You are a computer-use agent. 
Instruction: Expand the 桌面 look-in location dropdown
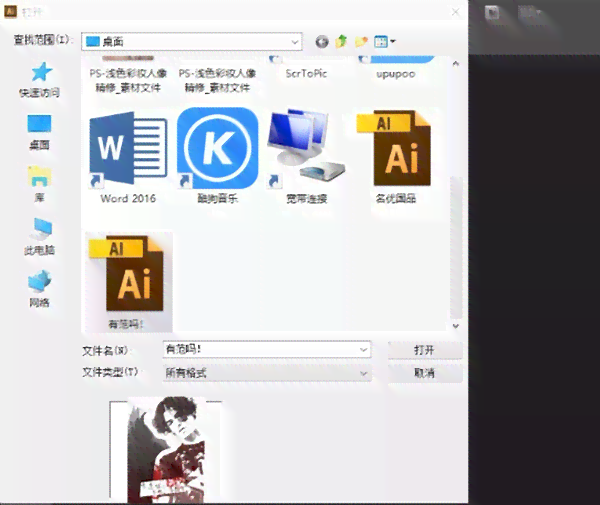tap(295, 42)
